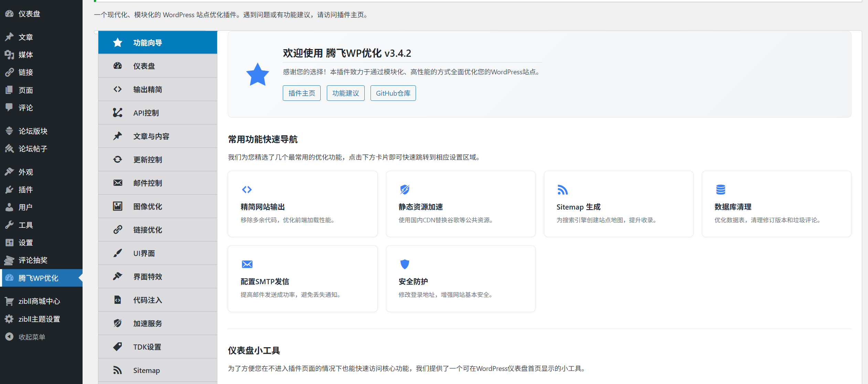Open the 配置SMTP发信 card
868x384 pixels.
(302, 279)
